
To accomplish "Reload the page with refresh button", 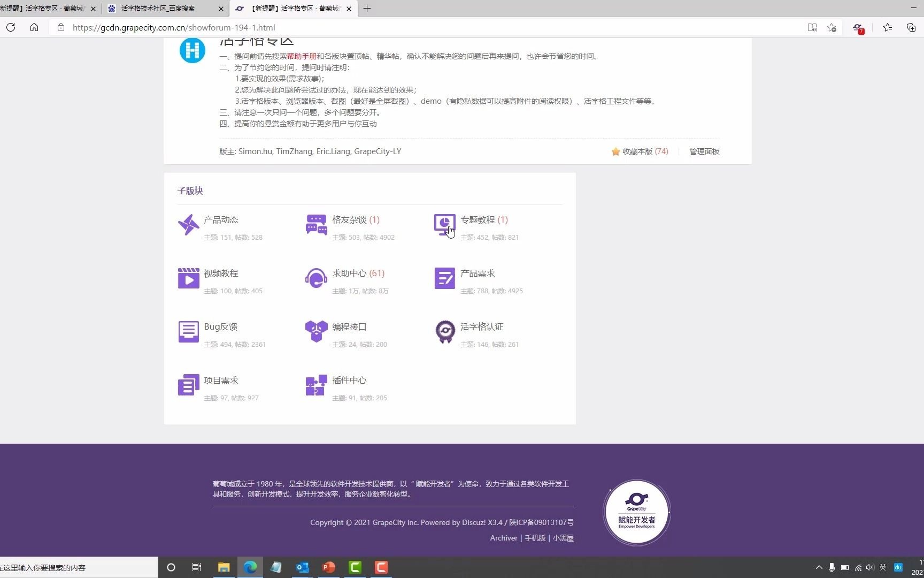I will click(11, 27).
